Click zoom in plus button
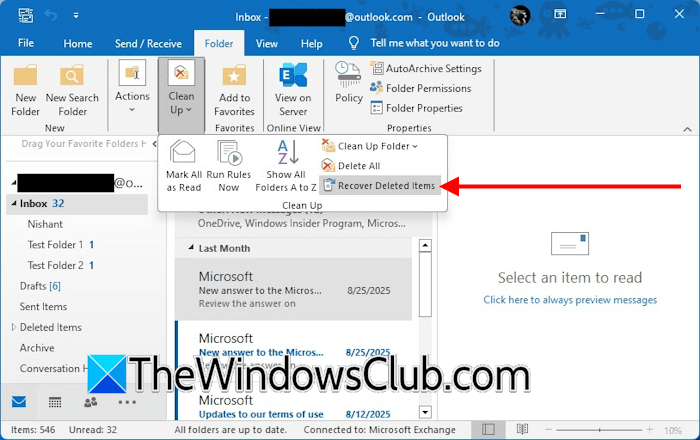 650,429
